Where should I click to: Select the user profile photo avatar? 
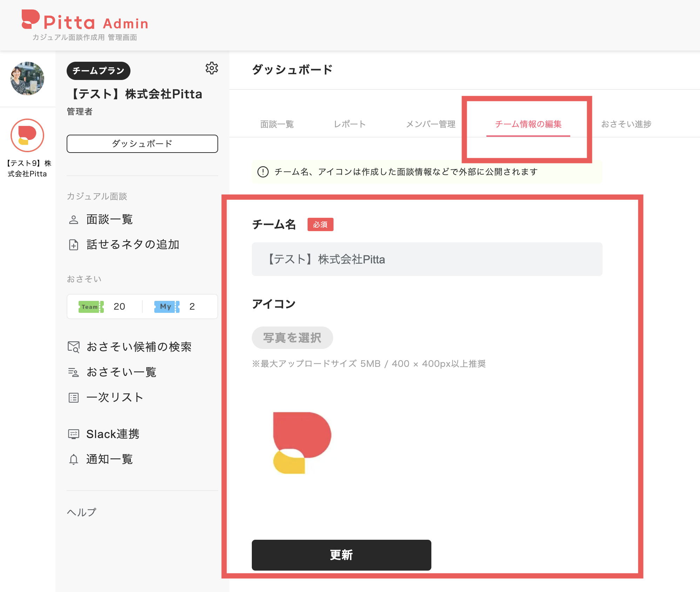[27, 79]
